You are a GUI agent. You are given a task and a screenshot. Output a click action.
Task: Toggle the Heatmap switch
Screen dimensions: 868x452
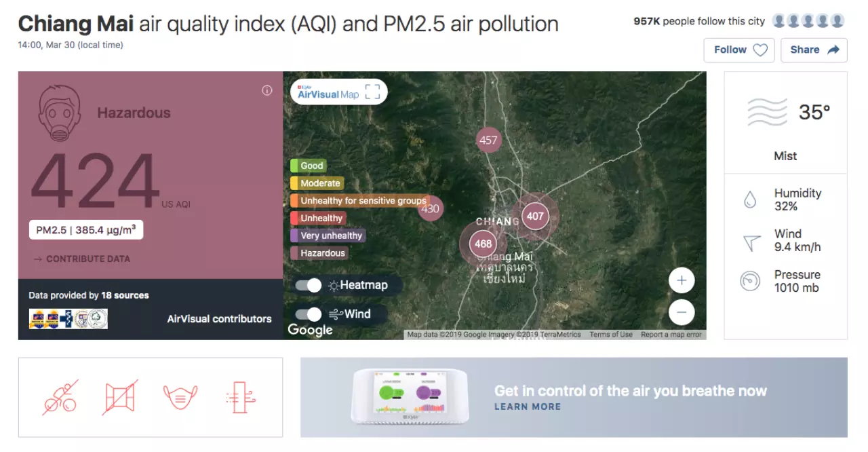(x=308, y=286)
